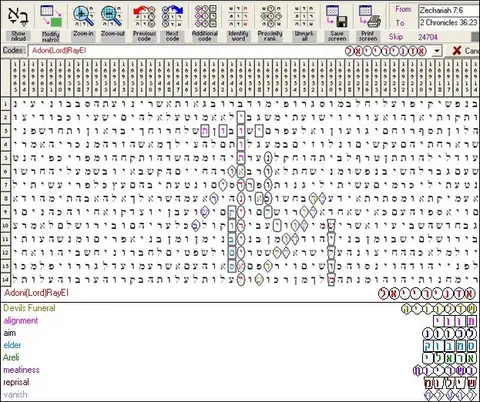480x402 pixels.
Task: Go to Next code
Action: click(x=172, y=16)
